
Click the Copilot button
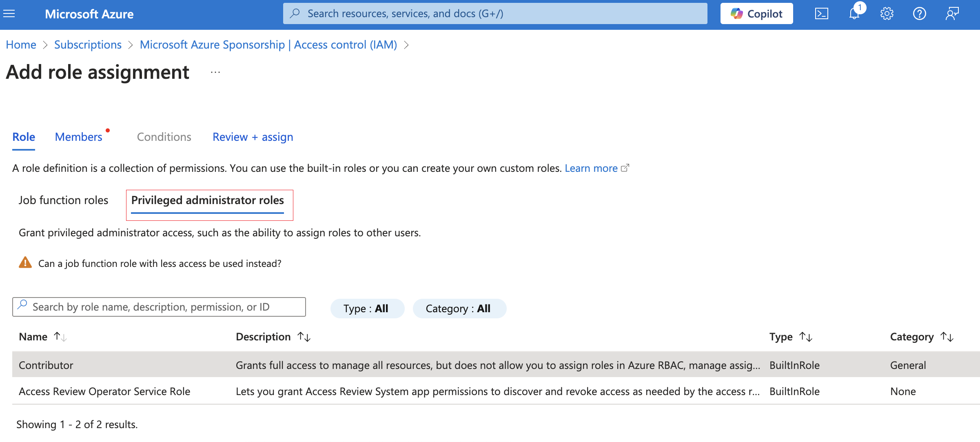tap(756, 14)
